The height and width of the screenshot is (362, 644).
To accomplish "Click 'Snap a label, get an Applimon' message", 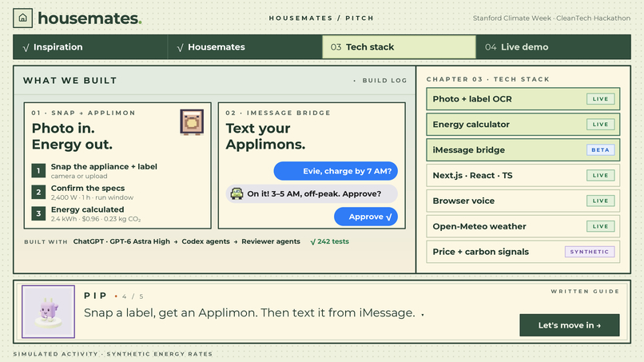I will [x=249, y=312].
